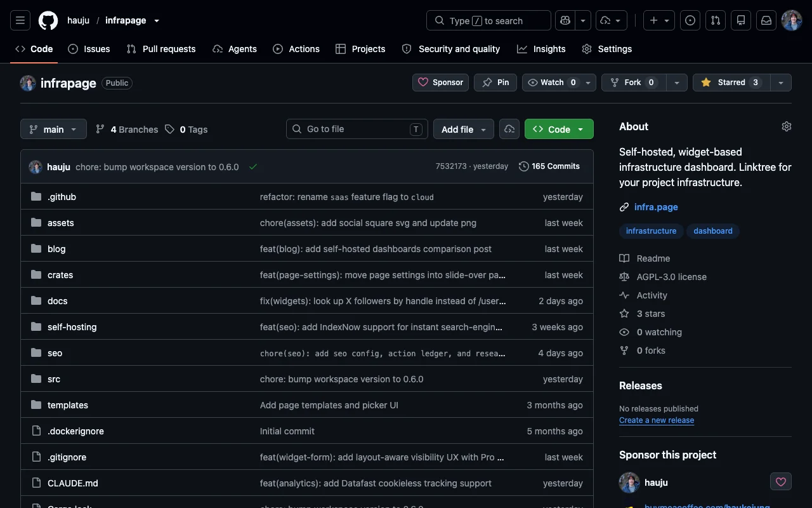812x508 pixels.
Task: Open the Projects tab
Action: point(360,49)
